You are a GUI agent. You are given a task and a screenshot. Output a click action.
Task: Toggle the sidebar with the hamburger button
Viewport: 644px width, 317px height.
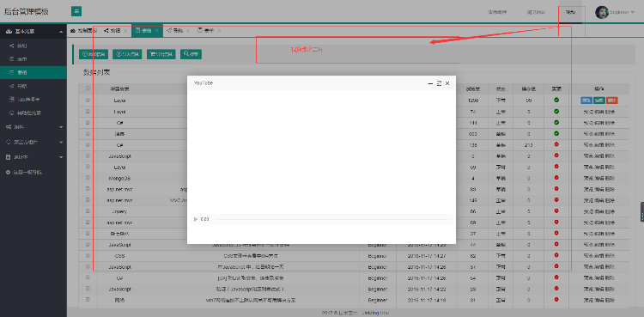tap(76, 11)
